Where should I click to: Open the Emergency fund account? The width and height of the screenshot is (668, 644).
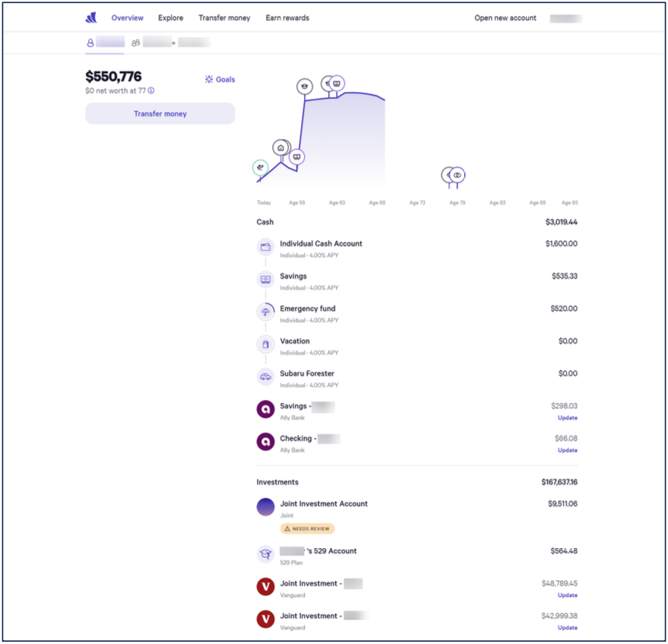(416, 314)
